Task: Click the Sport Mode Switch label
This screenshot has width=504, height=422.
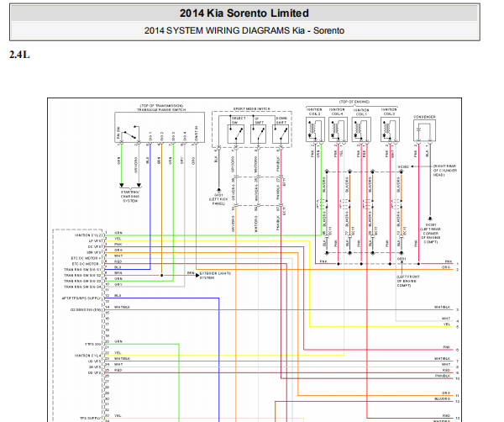Action: (252, 109)
